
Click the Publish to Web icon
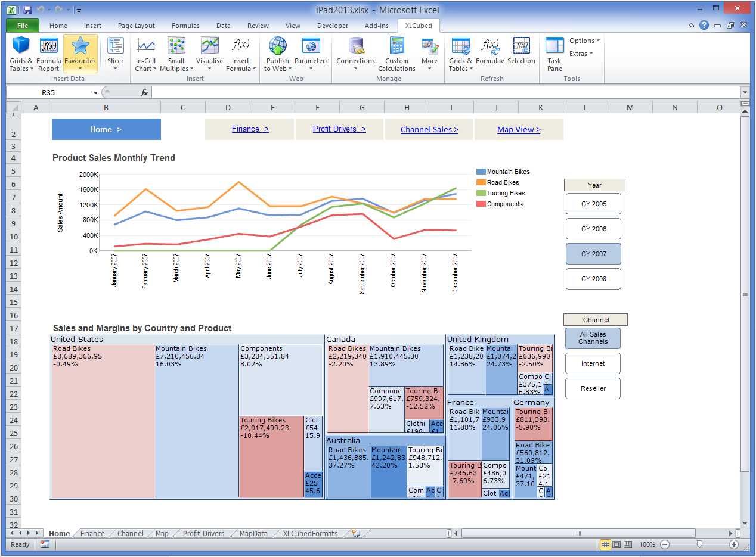(277, 46)
